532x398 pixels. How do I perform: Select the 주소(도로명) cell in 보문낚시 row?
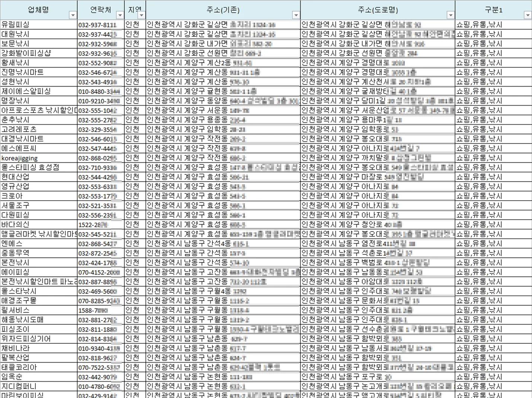coord(378,43)
